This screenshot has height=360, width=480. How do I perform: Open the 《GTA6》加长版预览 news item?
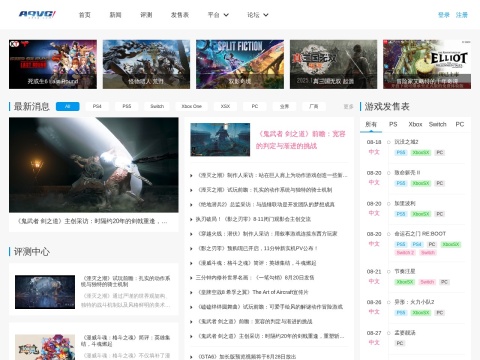[x=247, y=357]
